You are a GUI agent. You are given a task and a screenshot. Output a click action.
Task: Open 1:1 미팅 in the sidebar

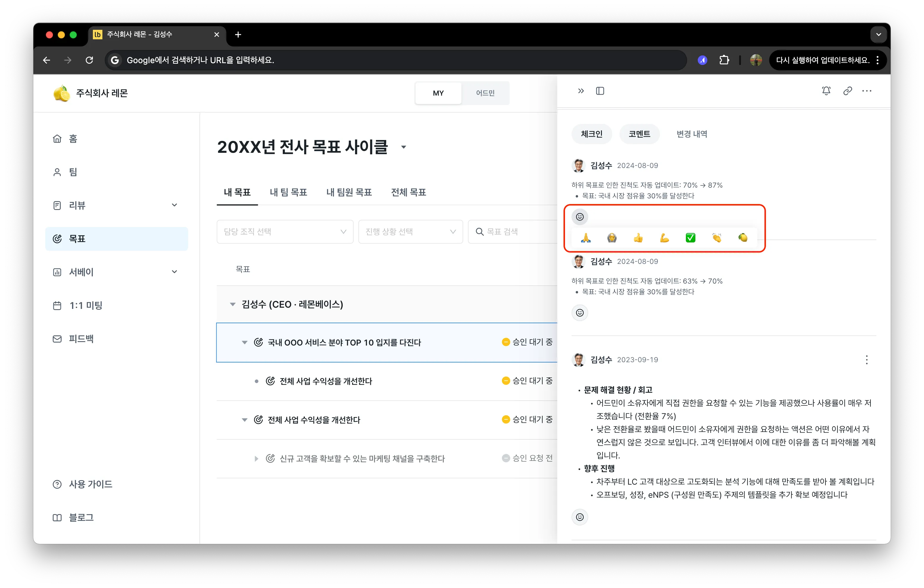click(116, 305)
